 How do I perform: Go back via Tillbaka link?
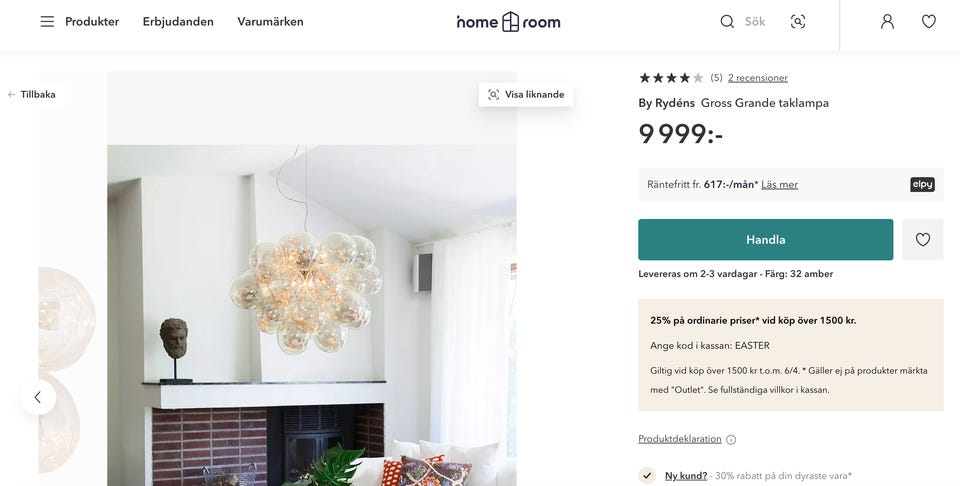point(32,95)
